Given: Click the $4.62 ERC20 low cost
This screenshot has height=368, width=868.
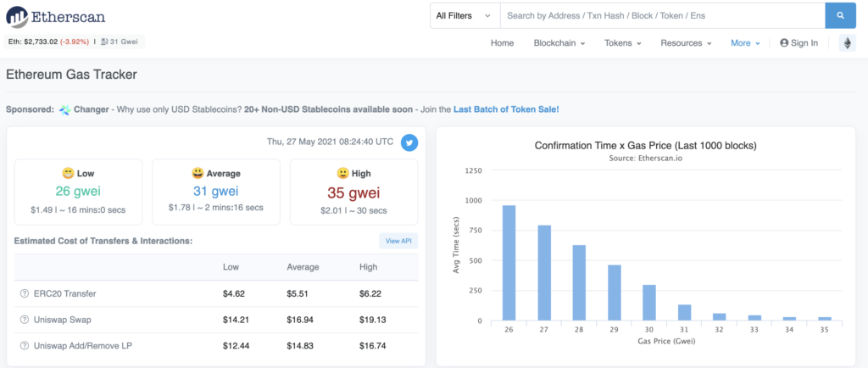Looking at the screenshot, I should point(234,294).
